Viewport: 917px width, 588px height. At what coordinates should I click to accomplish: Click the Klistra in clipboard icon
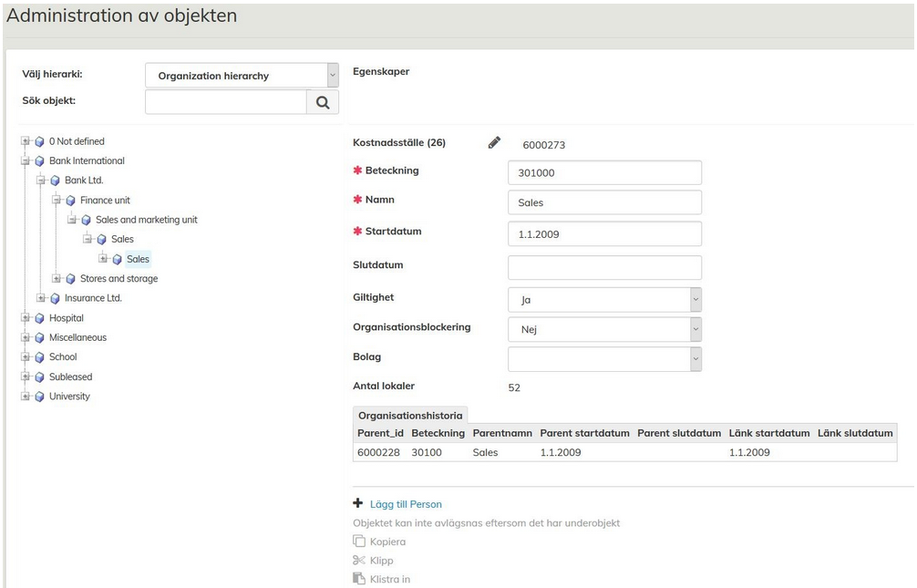click(359, 579)
